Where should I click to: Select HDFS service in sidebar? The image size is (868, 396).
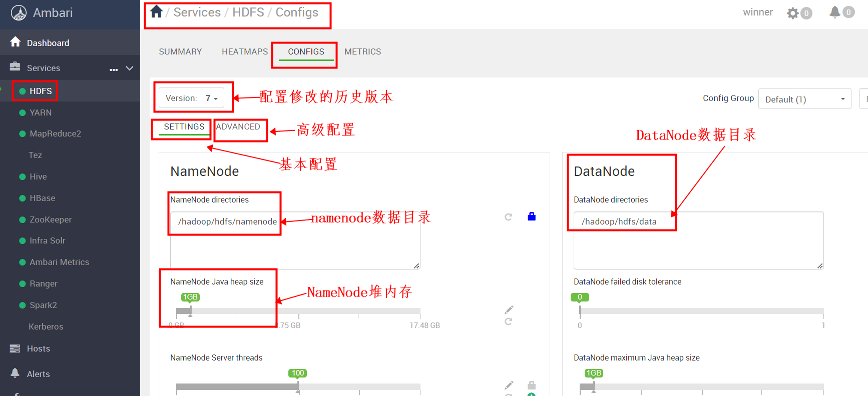pyautogui.click(x=41, y=91)
